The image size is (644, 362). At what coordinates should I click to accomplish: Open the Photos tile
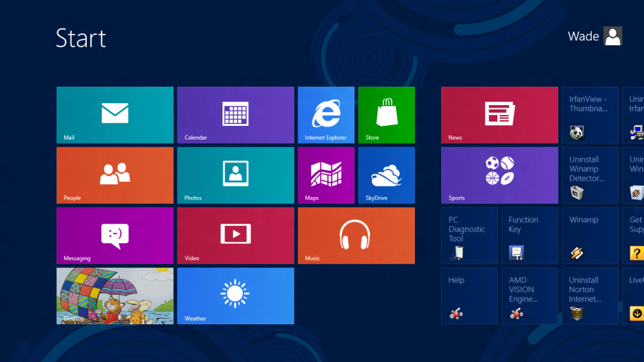[x=235, y=176]
